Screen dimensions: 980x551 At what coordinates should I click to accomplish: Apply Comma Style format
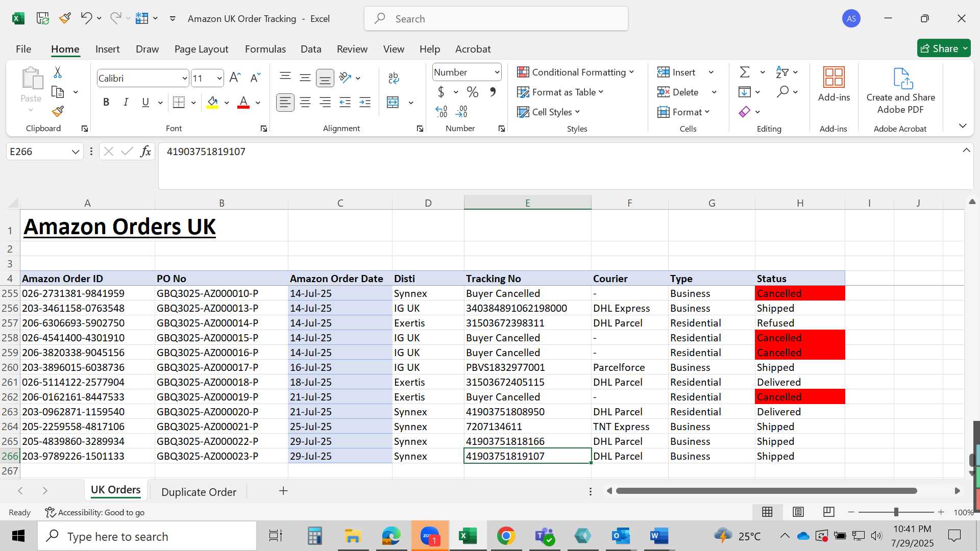(493, 92)
